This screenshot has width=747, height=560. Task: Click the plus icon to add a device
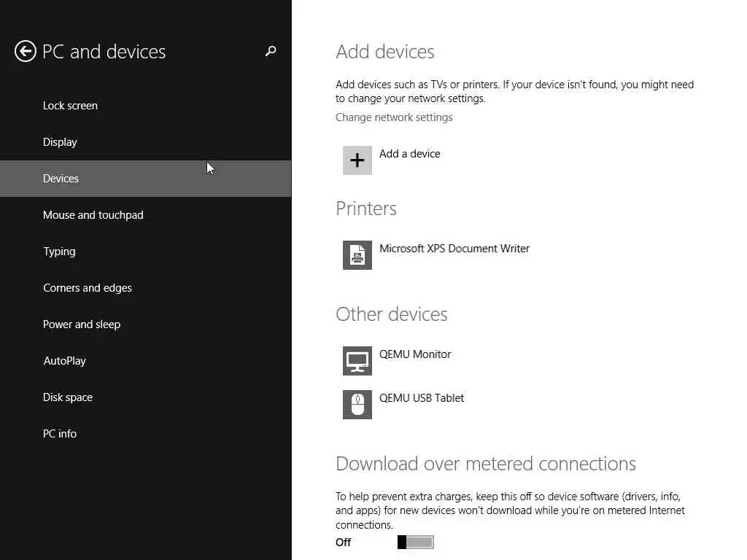(357, 160)
